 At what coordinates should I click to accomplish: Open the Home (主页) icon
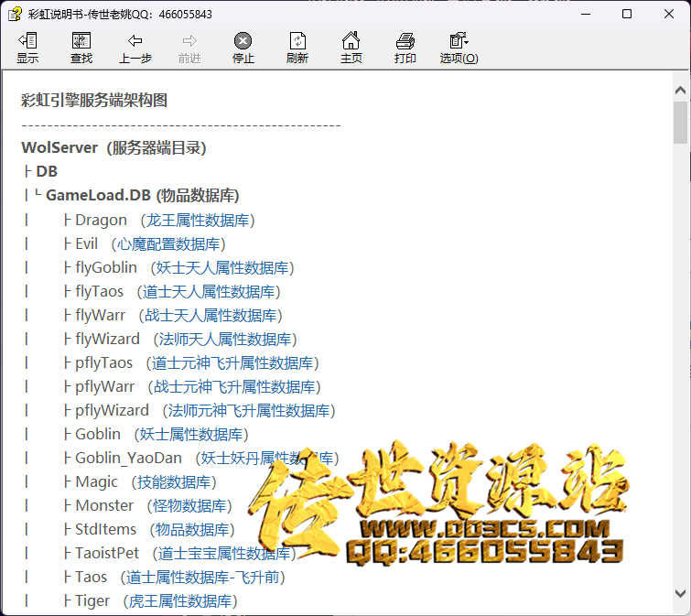(351, 48)
